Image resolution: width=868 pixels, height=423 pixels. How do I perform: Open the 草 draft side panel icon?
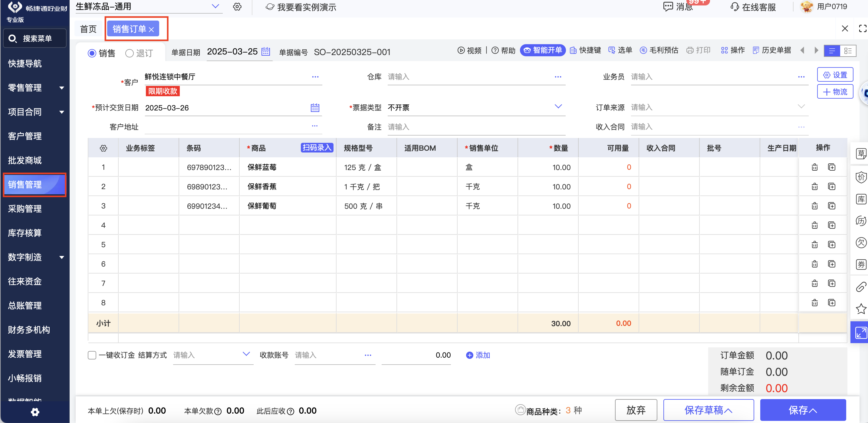861,154
